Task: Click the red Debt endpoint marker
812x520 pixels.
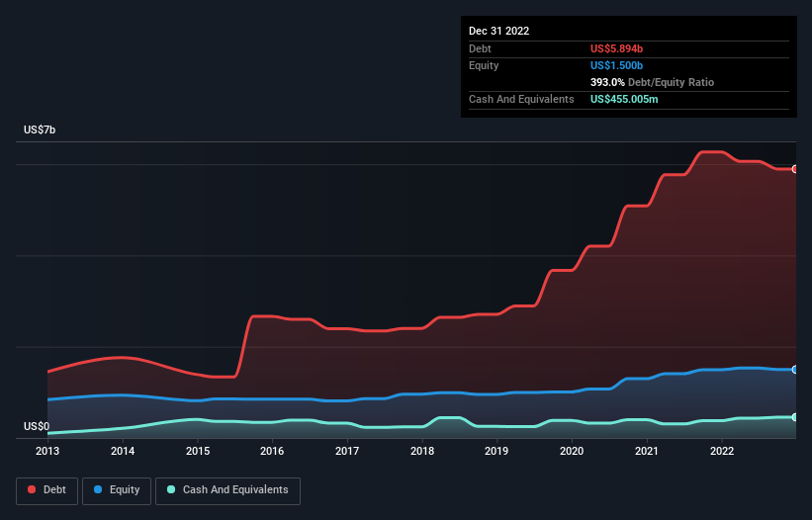Action: 794,169
